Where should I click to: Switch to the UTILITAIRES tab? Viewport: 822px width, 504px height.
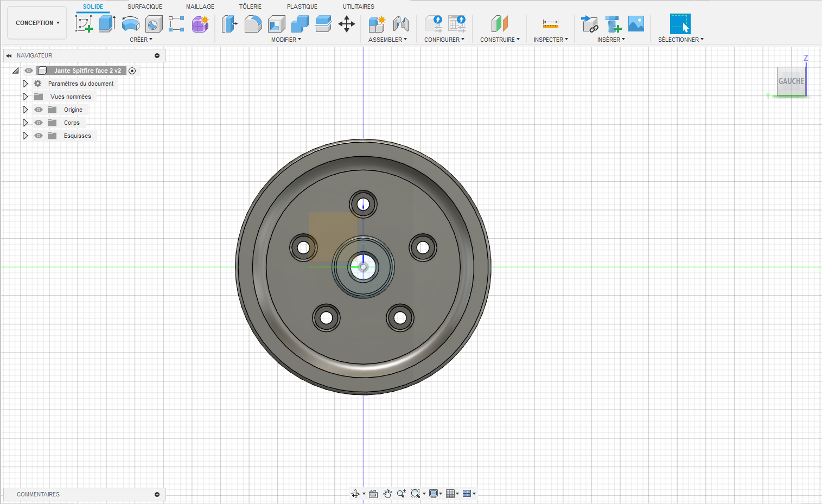pyautogui.click(x=359, y=7)
